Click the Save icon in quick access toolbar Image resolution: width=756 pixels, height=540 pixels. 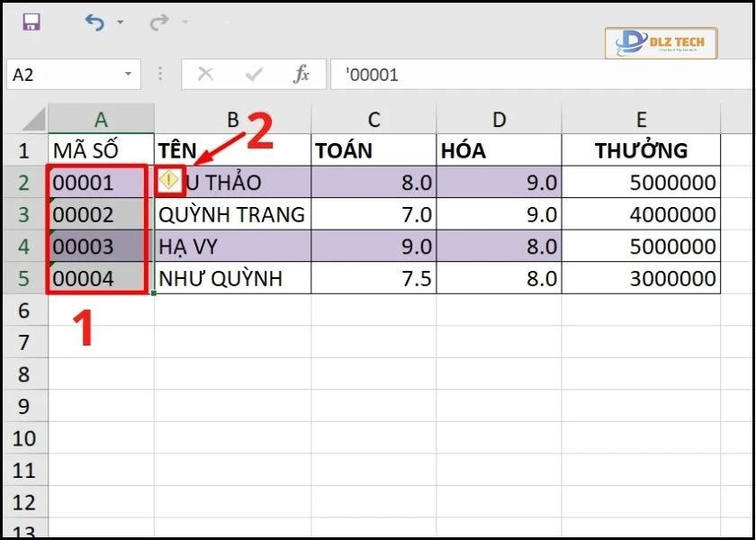coord(31,22)
